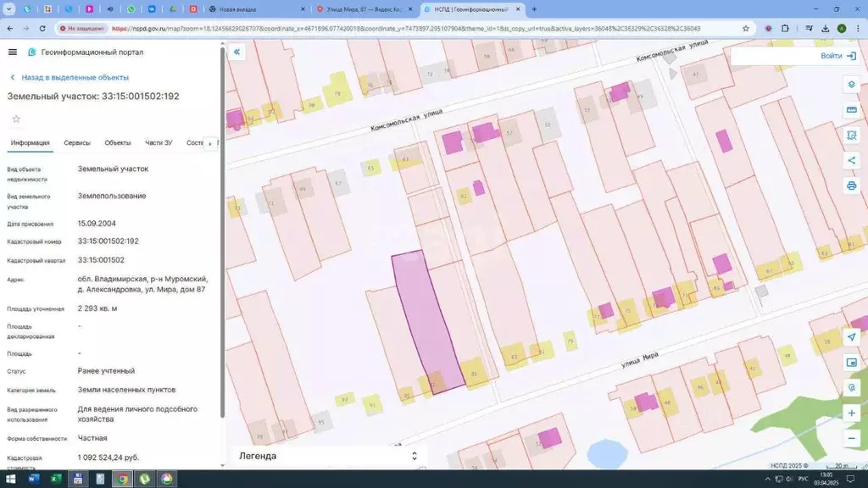
Task: Zoom in on the map
Action: tap(852, 413)
